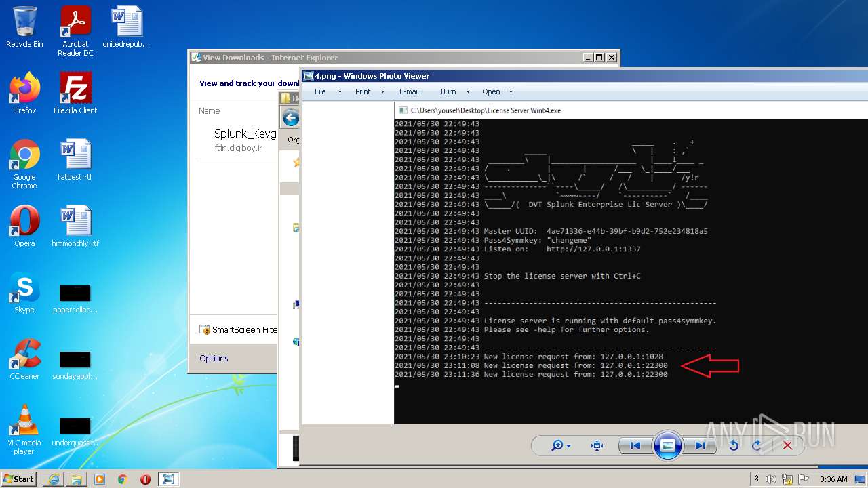Screen dimensions: 868x488
Task: Click the Open menu in Photo Viewer
Action: (491, 91)
